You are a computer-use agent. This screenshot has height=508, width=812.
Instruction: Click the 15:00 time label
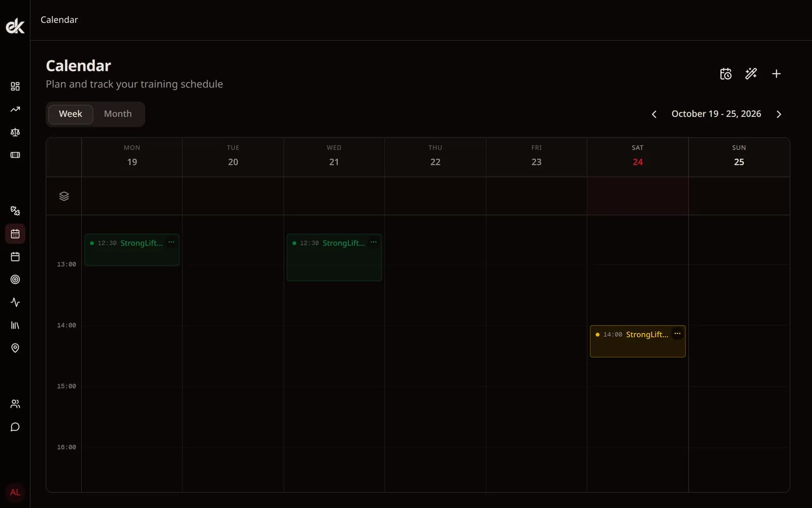[x=66, y=386]
